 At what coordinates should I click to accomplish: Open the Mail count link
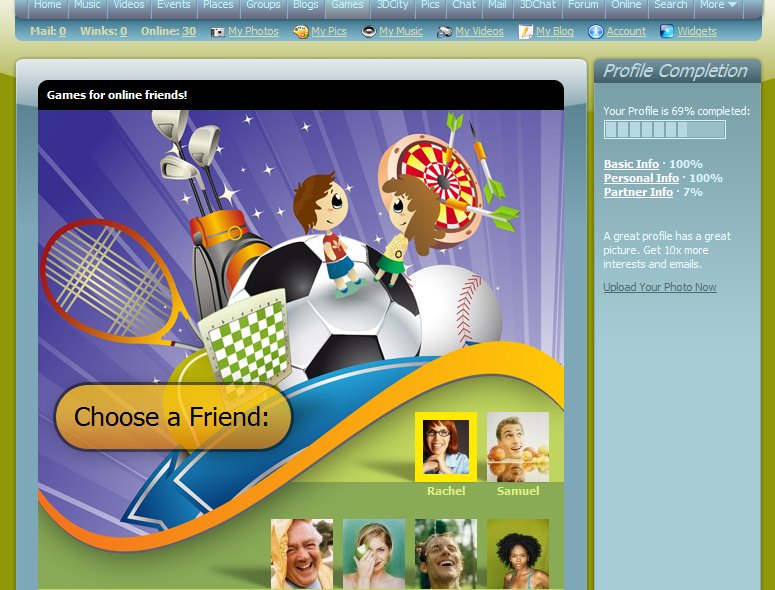coord(62,32)
